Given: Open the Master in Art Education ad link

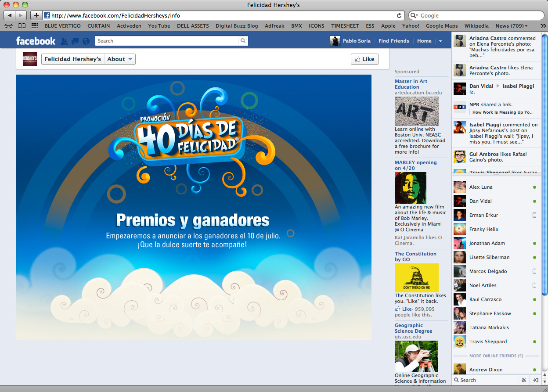Looking at the screenshot, I should [x=411, y=84].
